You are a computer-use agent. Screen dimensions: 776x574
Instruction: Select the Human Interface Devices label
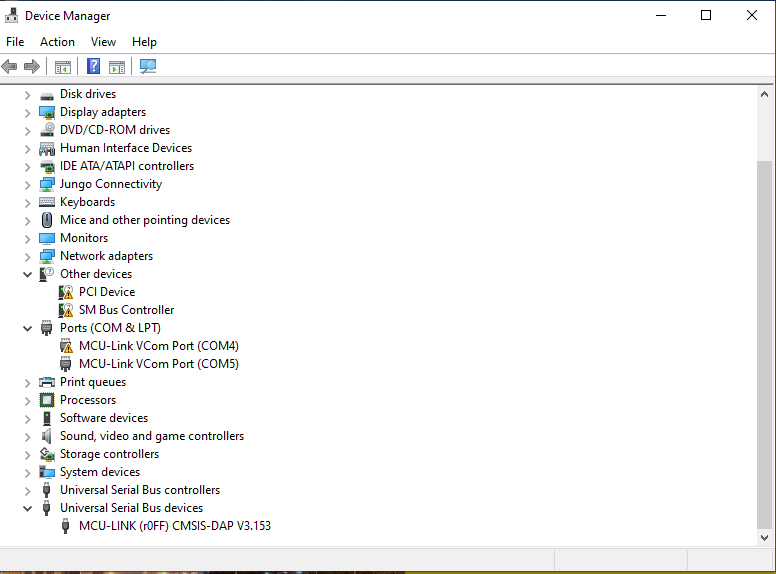click(126, 148)
